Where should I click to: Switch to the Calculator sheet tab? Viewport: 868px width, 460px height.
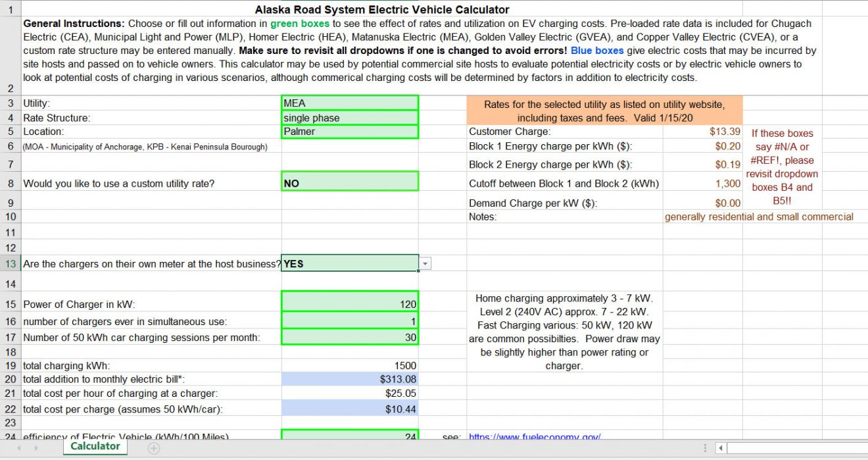click(95, 447)
